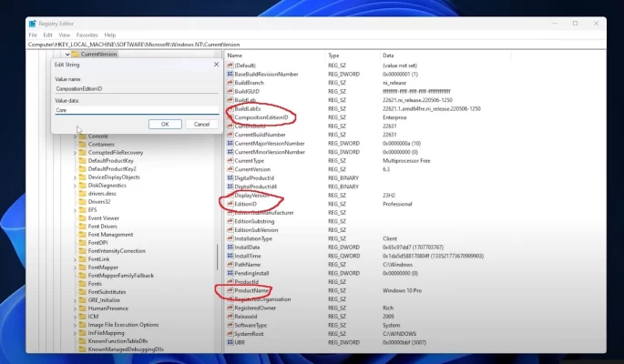Click the CompositionEditionID string value icon
624x364 pixels.
click(x=230, y=117)
